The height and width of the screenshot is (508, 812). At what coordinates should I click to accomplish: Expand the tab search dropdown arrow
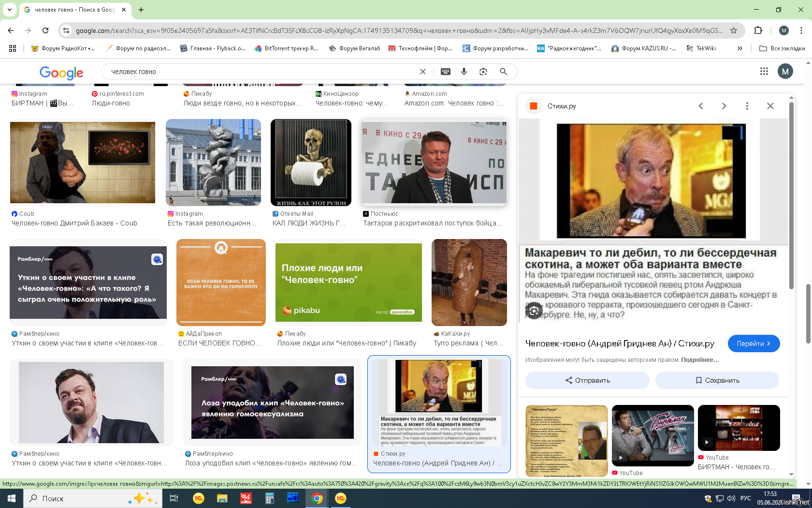pos(10,10)
